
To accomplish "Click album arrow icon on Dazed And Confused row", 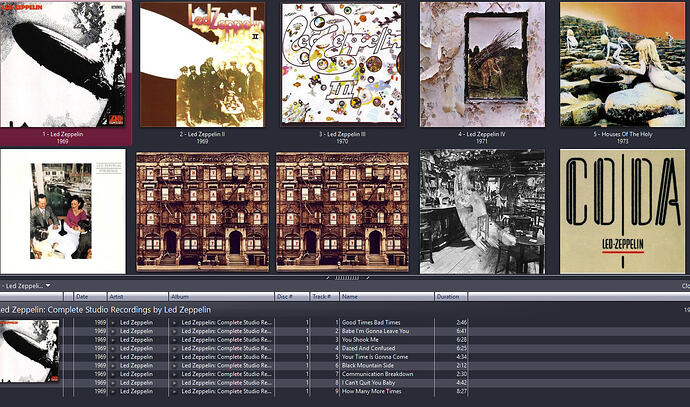I will [174, 348].
